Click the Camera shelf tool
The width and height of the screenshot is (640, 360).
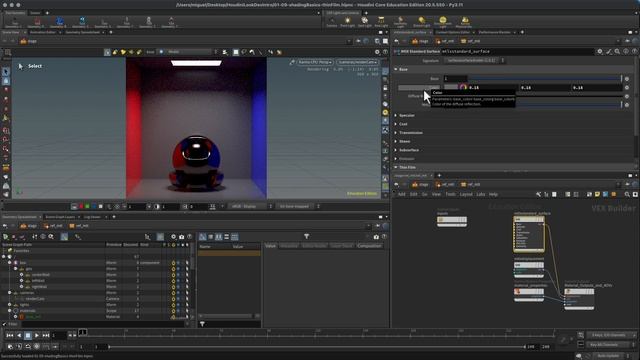(331, 22)
